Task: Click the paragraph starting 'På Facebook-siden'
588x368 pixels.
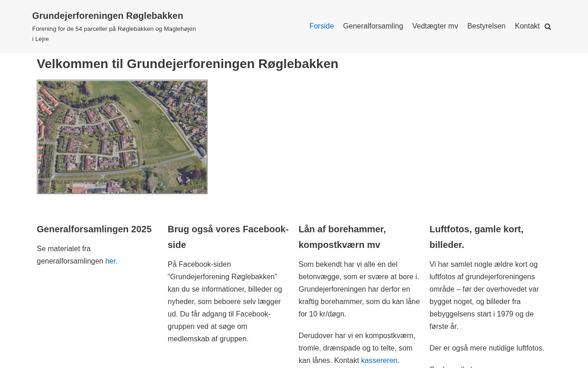Action: click(225, 302)
